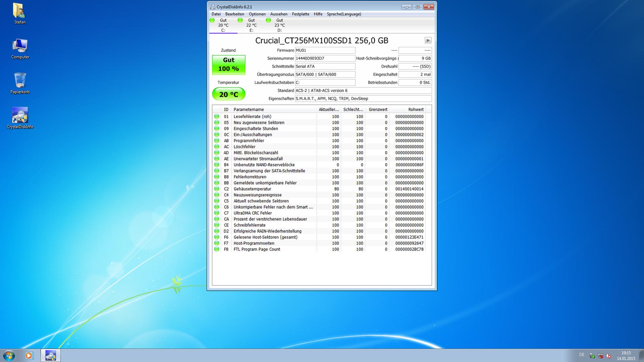
Task: Switch to drive E: tab
Action: pos(251,25)
